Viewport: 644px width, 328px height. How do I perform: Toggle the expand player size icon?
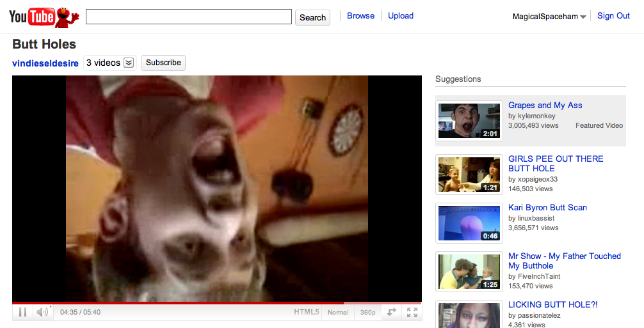(x=391, y=312)
